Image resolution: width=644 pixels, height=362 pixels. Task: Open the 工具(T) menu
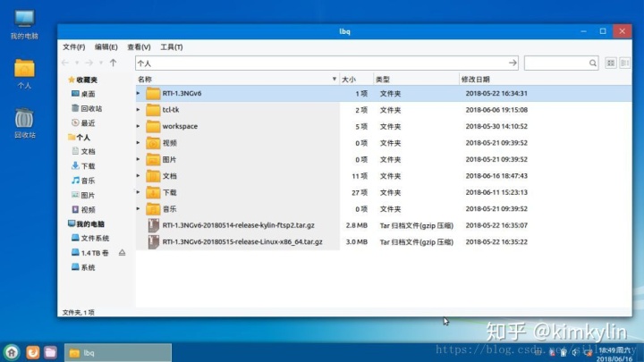tap(171, 46)
